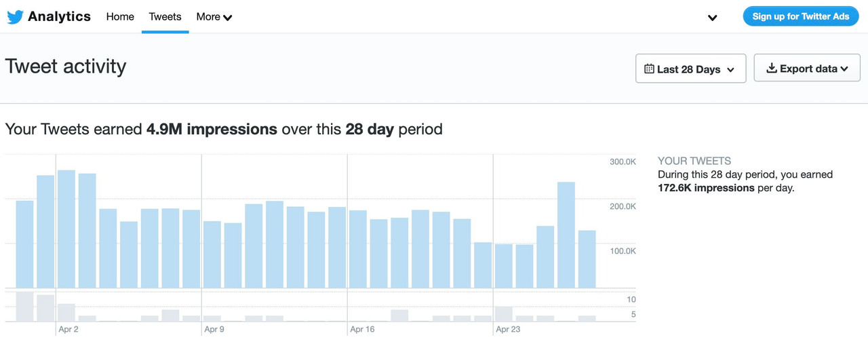Select the Tweets tab
The height and width of the screenshot is (344, 868).
pyautogui.click(x=165, y=17)
